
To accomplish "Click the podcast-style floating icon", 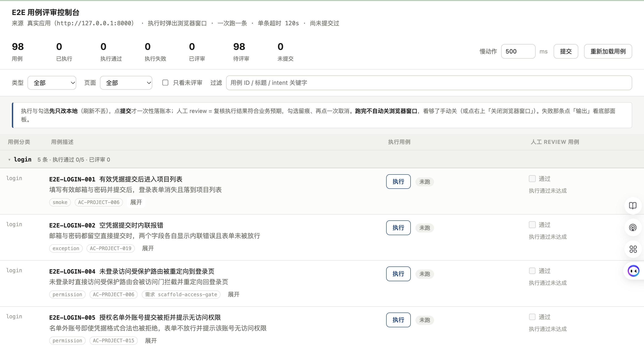I will click(x=633, y=228).
